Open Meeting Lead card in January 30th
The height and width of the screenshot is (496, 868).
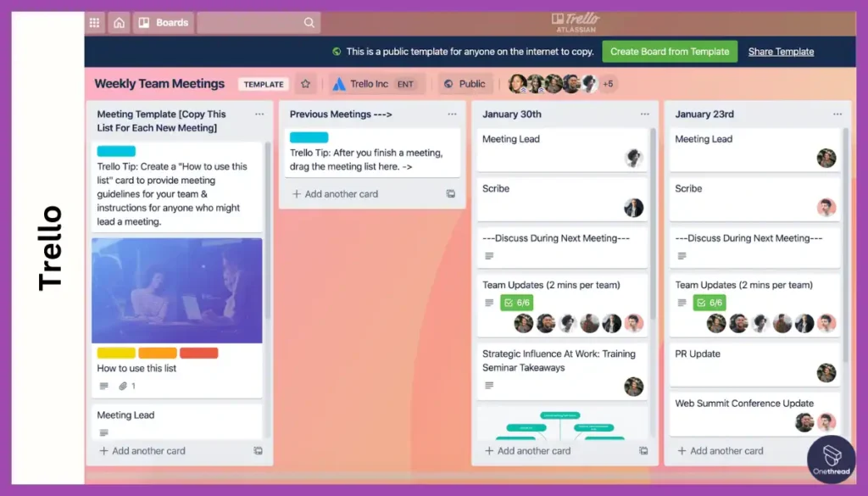click(x=562, y=149)
